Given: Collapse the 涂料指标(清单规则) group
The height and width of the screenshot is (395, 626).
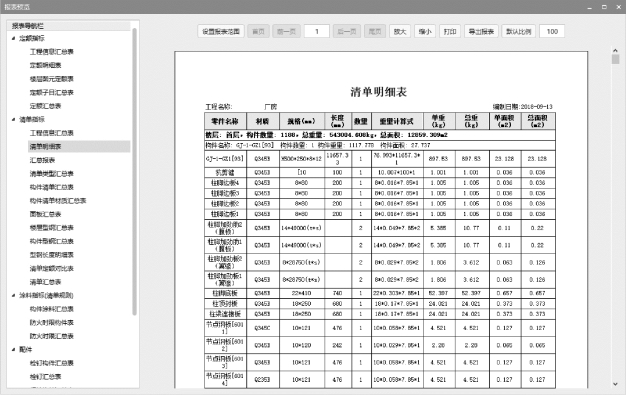Looking at the screenshot, I should coord(14,296).
